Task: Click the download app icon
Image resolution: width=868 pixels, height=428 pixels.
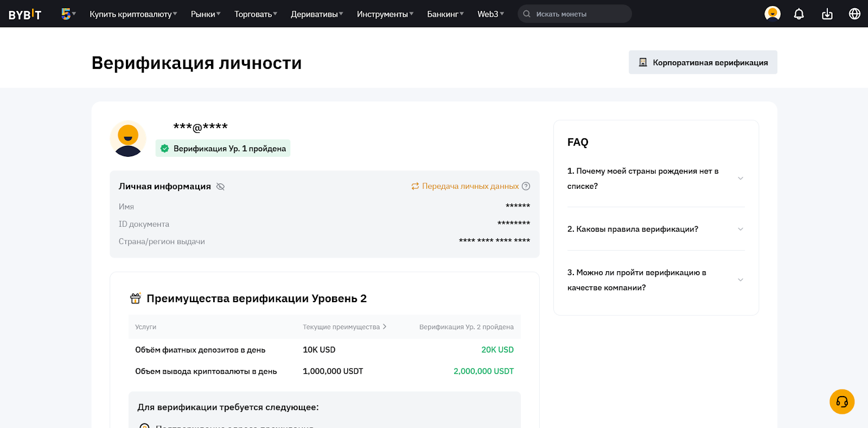Action: coord(827,14)
